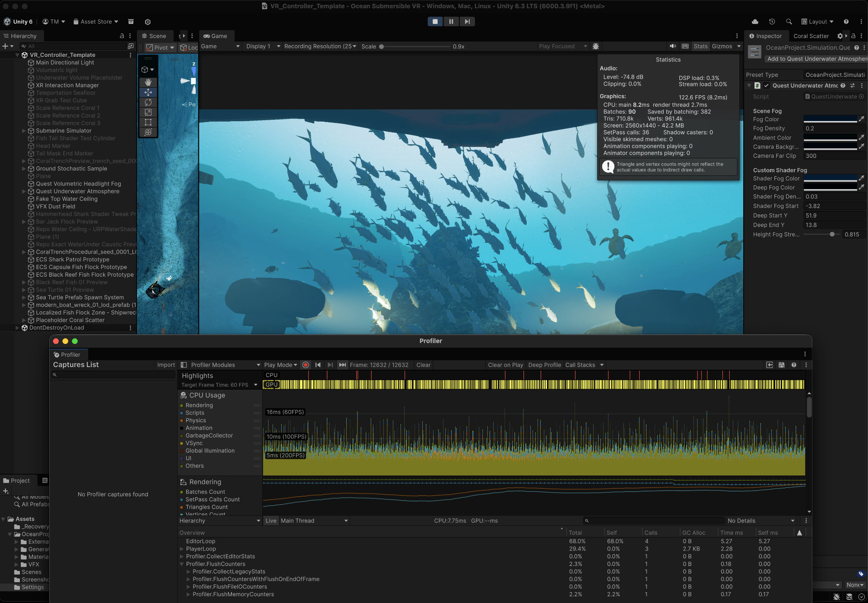
Task: Open the Gizmos dropdown arrow
Action: pyautogui.click(x=739, y=46)
